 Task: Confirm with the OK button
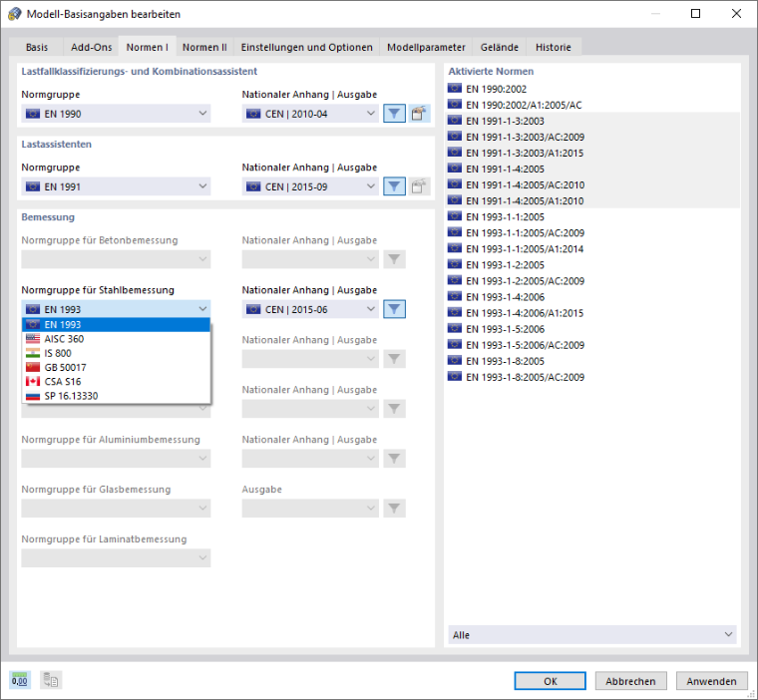coord(551,681)
